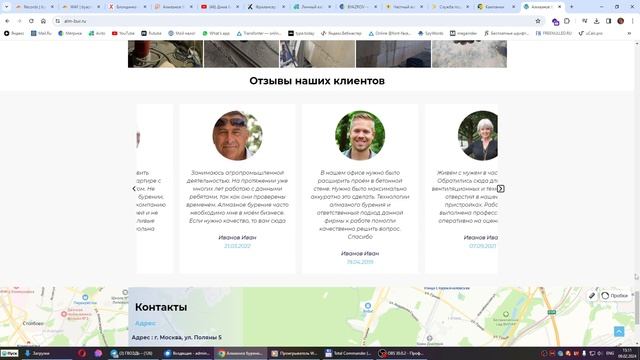The width and height of the screenshot is (640, 360).
Task: Switch to the first browser tab
Action: (35, 7)
